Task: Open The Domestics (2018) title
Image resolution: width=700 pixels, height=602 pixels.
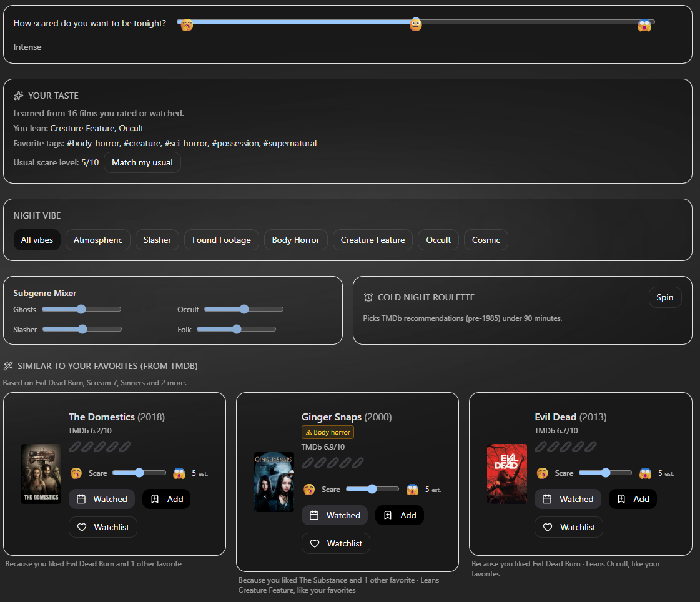Action: click(x=117, y=417)
